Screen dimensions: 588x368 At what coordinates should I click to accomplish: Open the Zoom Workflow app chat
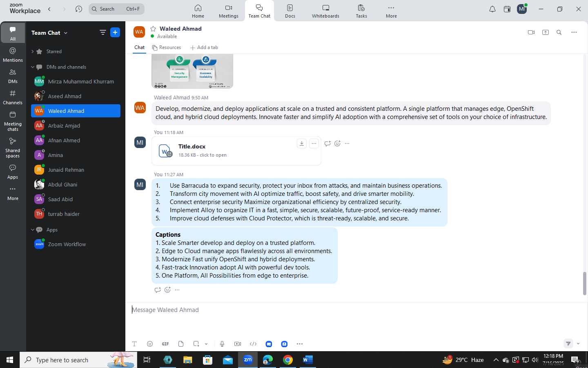[x=76, y=244]
